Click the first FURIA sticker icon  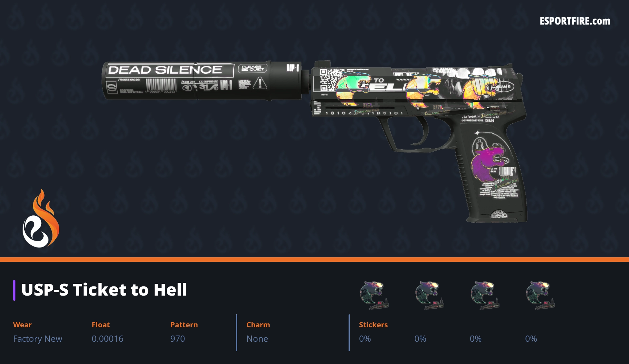[x=374, y=295]
